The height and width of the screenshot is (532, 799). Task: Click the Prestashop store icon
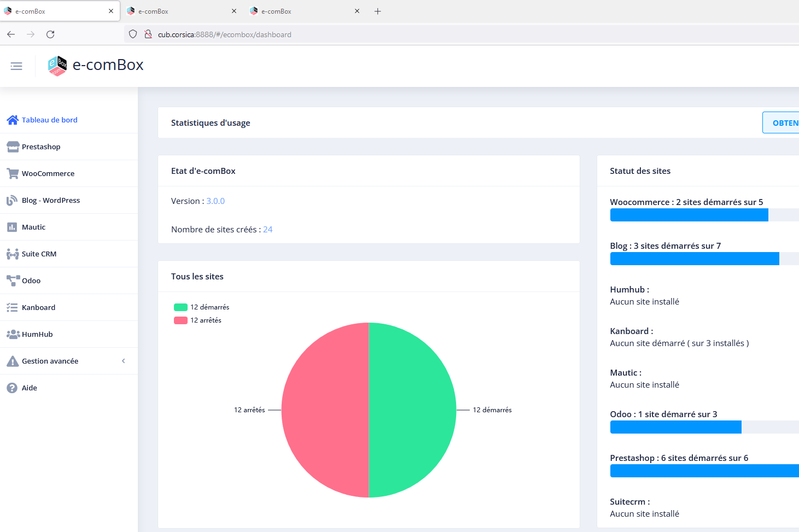coord(13,147)
